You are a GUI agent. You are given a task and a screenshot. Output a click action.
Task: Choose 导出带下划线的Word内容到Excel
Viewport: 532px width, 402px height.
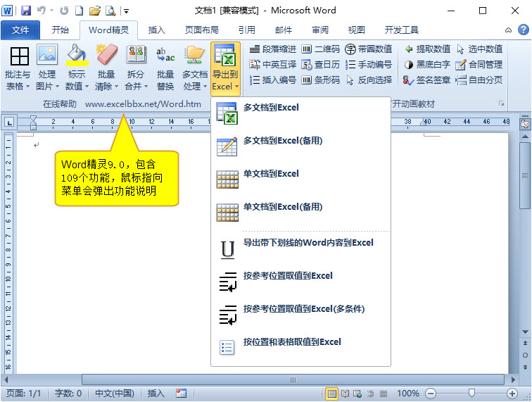coord(300,249)
